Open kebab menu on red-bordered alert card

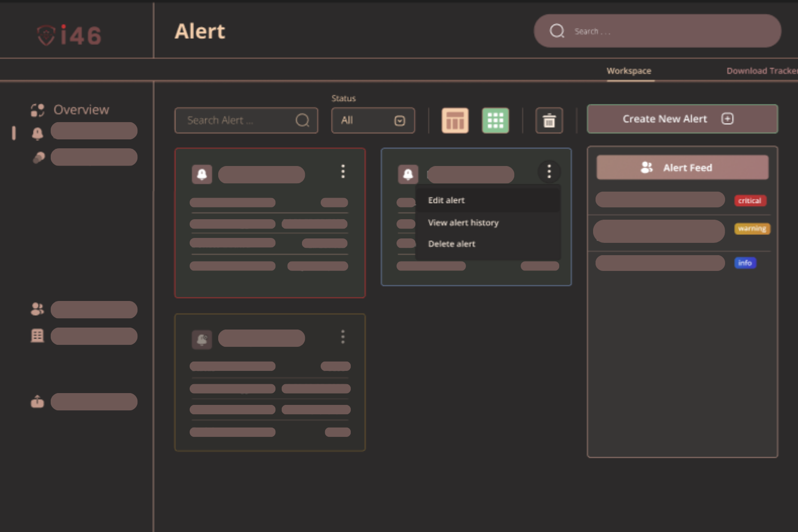(x=343, y=171)
